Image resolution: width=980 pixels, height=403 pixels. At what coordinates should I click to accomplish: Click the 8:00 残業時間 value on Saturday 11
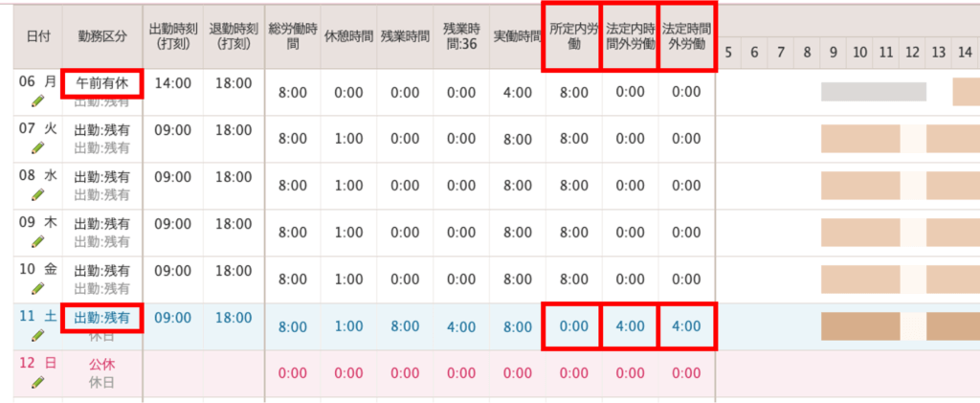405,326
